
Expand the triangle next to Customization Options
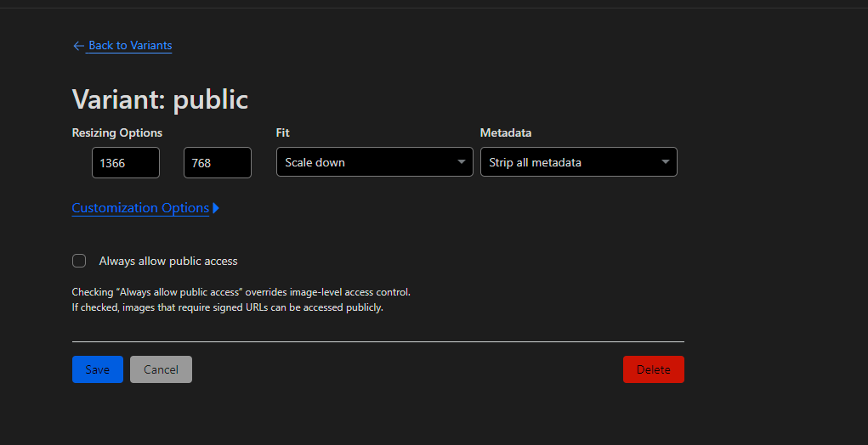[x=216, y=208]
